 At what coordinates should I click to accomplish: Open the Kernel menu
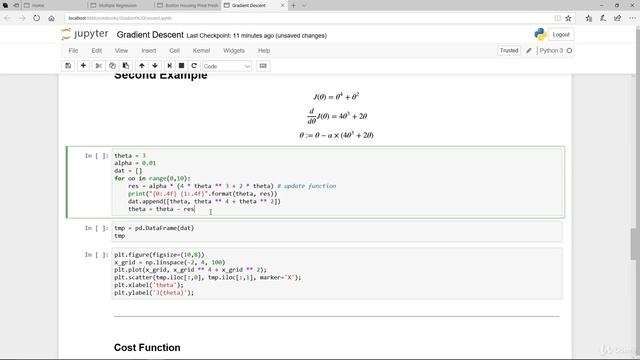coord(201,51)
